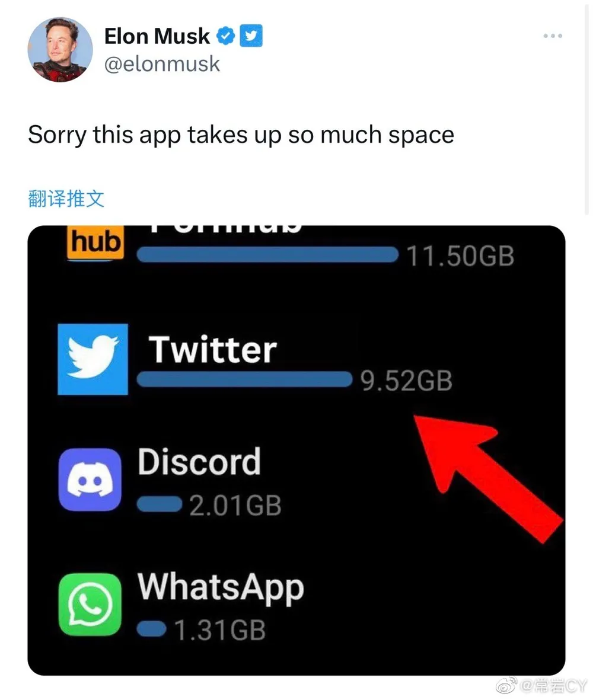Tap the orange hub app icon

95,243
